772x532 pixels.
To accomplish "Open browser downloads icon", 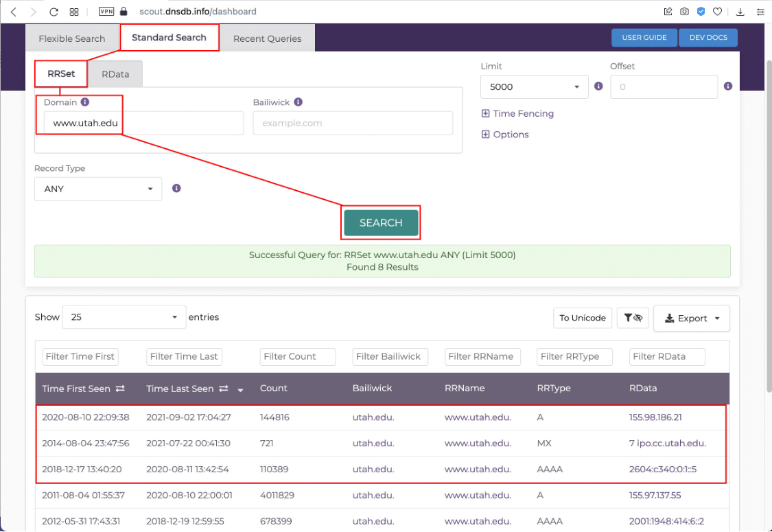I will tap(740, 12).
